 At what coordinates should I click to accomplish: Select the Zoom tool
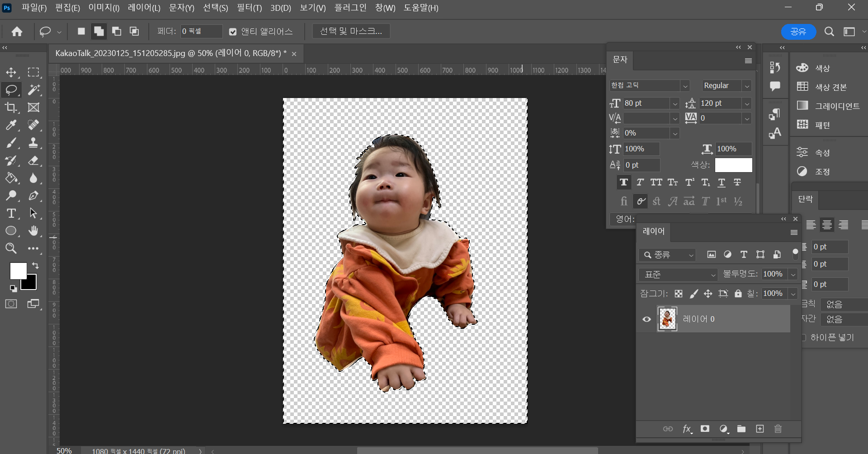(x=11, y=248)
